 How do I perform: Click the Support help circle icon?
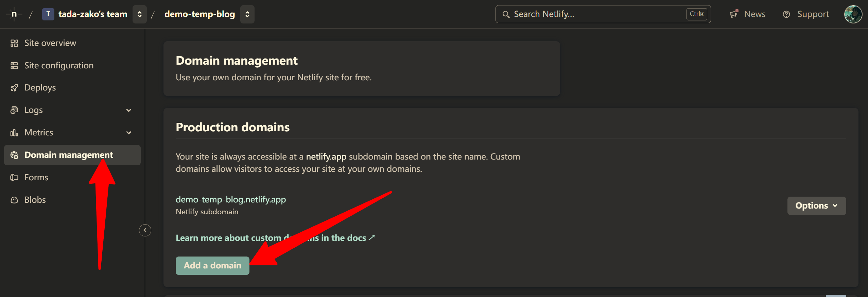786,14
